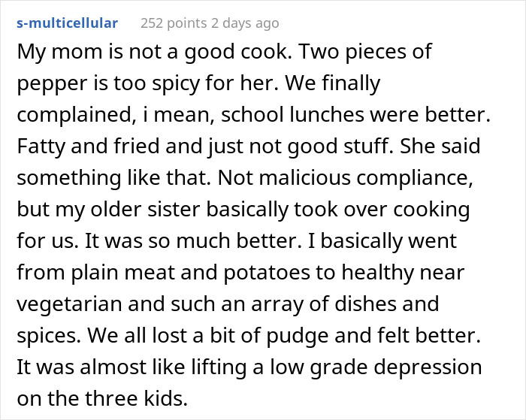
Task: Click the phrase something like that
Action: (x=113, y=178)
